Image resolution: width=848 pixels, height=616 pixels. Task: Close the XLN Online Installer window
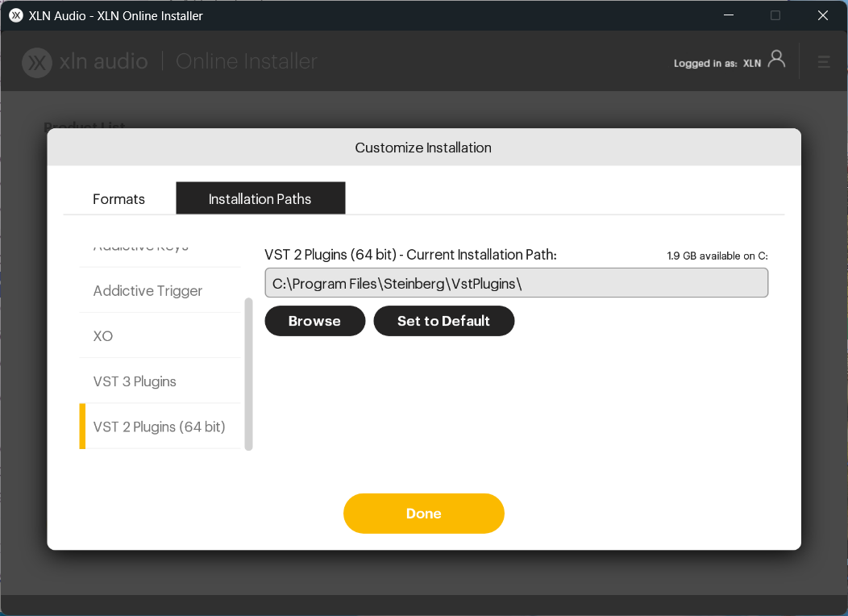click(822, 15)
